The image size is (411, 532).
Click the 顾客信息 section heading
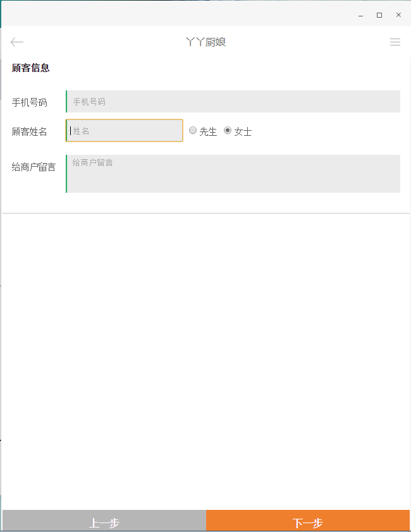point(30,68)
